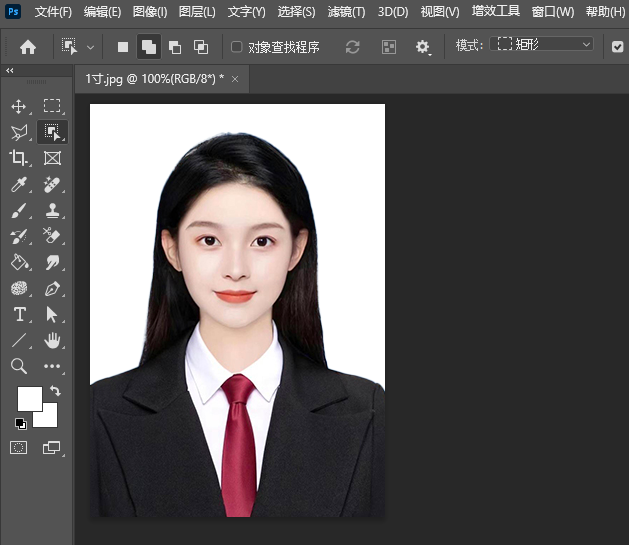Screen dimensions: 629x545
Task: Activate the Clone Stamp tool
Action: coord(52,210)
